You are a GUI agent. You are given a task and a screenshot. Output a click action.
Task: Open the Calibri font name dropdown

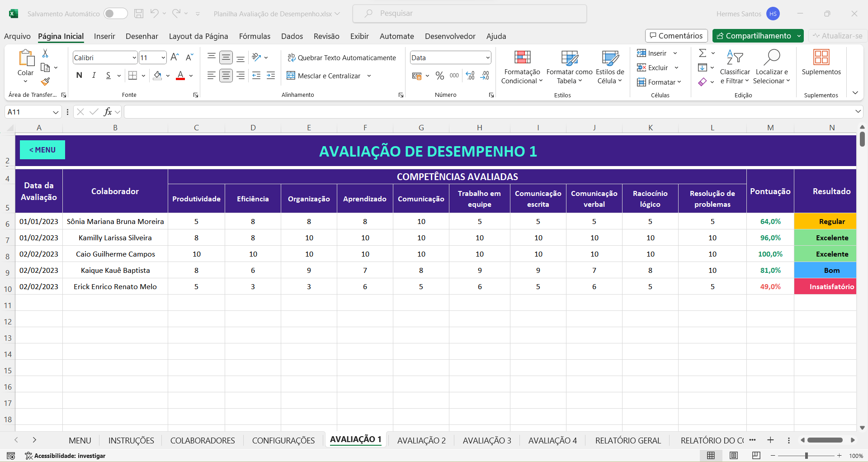point(134,57)
